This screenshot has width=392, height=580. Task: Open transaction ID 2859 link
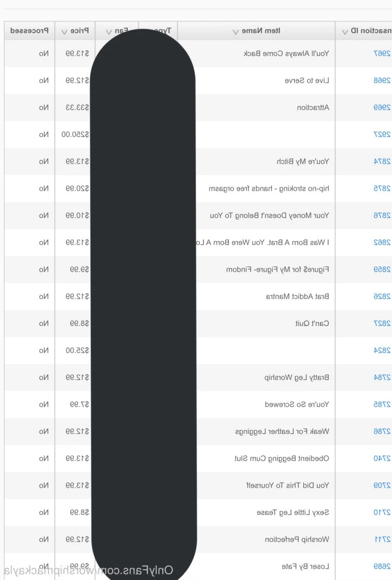click(x=382, y=270)
